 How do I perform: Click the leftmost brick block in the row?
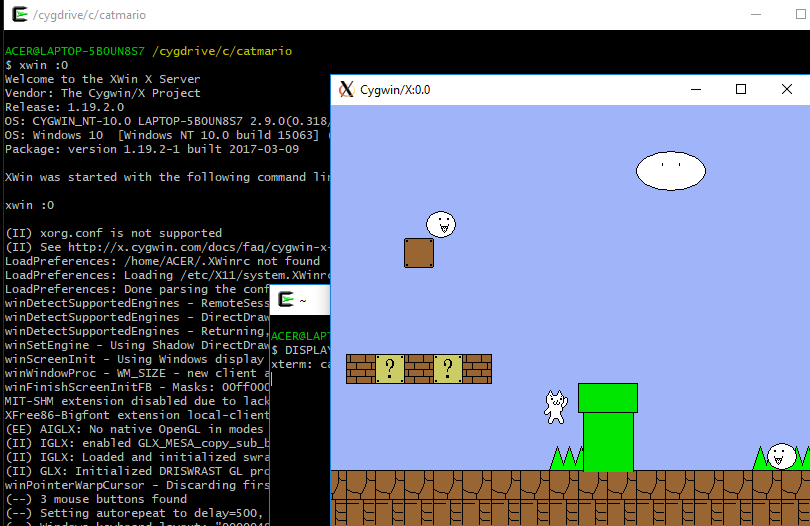pos(361,369)
